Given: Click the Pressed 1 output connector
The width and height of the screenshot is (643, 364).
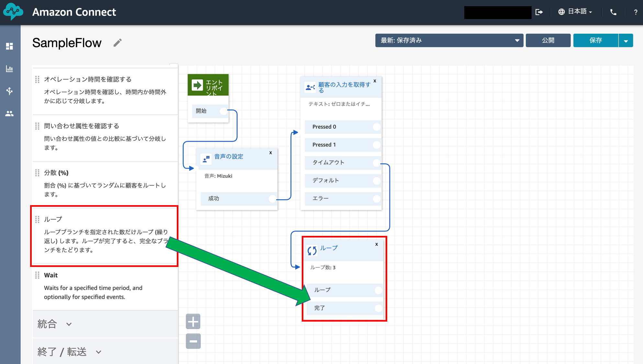Looking at the screenshot, I should click(x=377, y=145).
